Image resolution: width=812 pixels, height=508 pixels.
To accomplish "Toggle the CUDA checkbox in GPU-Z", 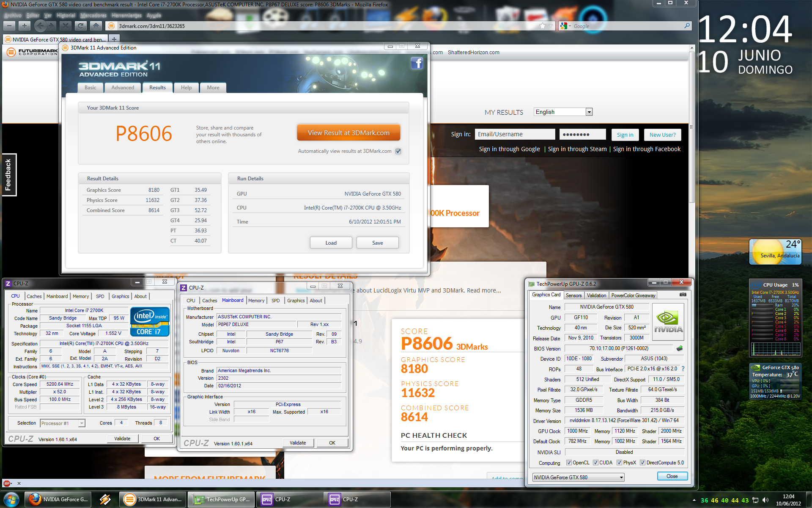I will pyautogui.click(x=595, y=463).
